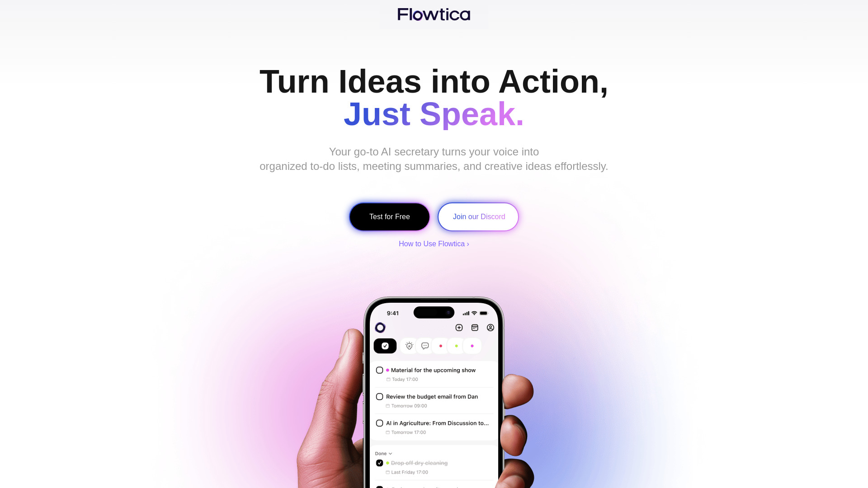Select the calendar/schedule icon in toolbar

[475, 327]
